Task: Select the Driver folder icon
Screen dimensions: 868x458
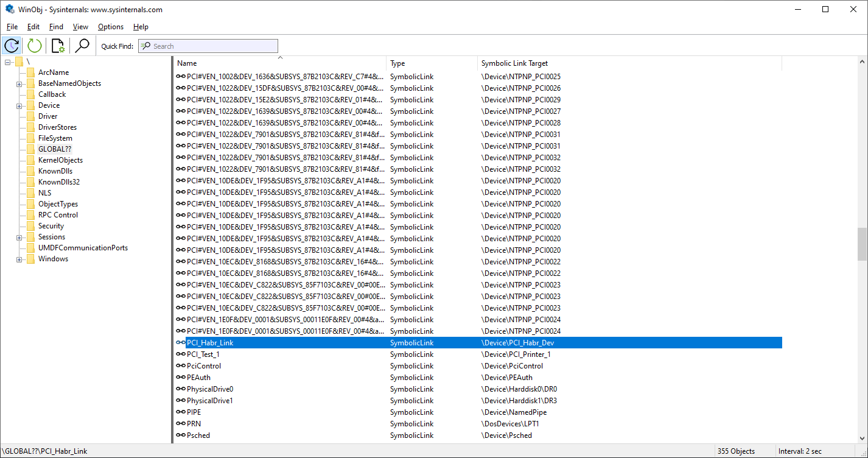Action: (x=30, y=116)
